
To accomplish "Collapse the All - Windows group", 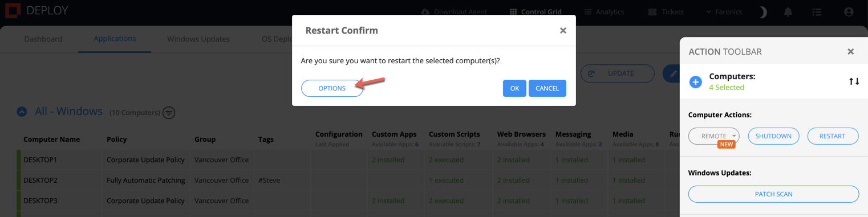I will coord(22,112).
